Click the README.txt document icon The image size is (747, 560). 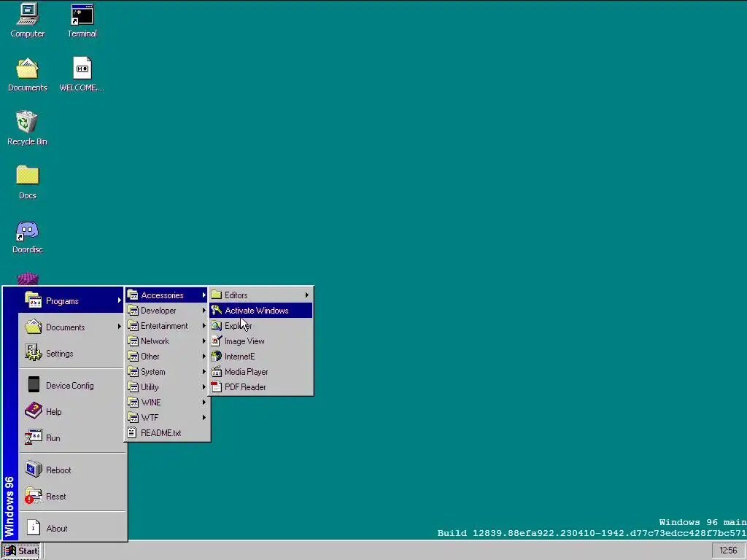point(132,433)
